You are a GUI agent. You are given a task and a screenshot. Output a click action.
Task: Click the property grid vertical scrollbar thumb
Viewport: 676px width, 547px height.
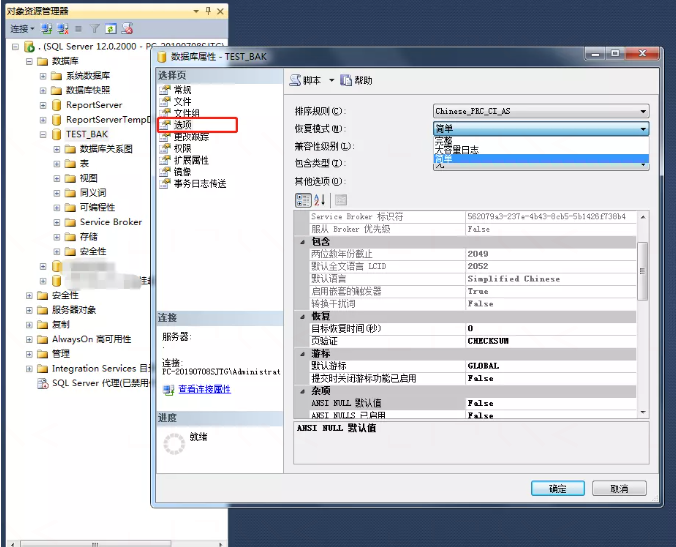pos(642,271)
